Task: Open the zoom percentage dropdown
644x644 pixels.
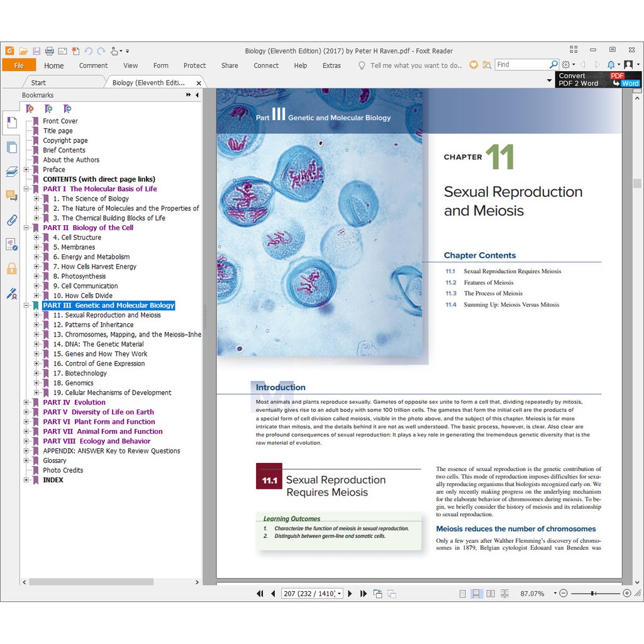Action: (x=555, y=593)
